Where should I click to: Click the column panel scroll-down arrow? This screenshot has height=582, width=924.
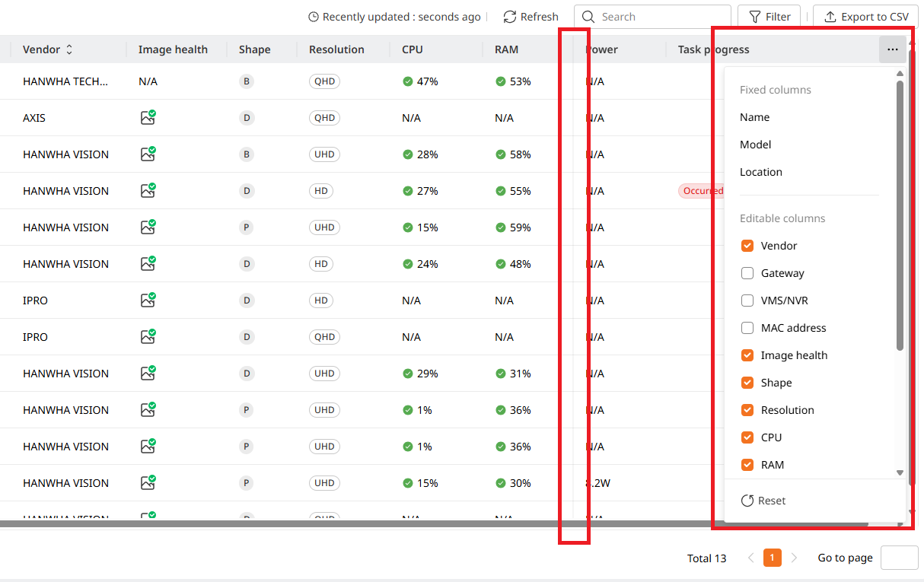(x=900, y=472)
